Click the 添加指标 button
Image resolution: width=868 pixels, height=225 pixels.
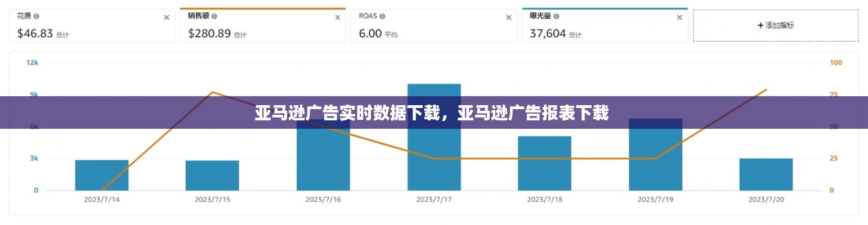775,25
